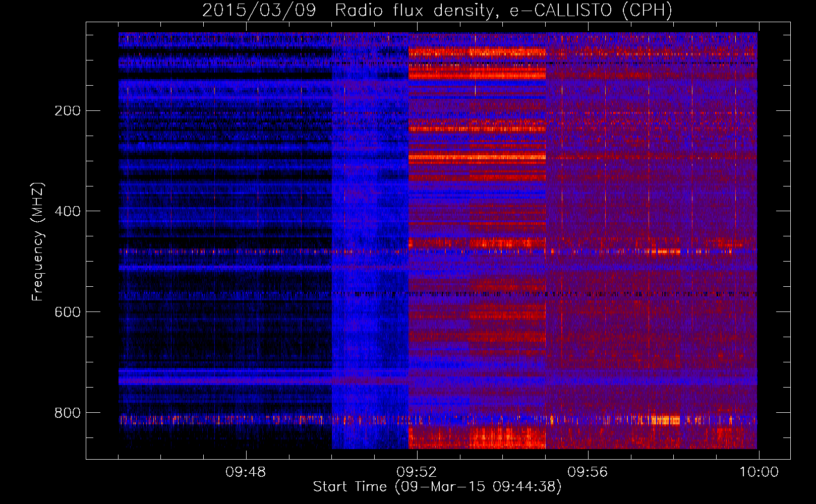Click the Start Time axis caption

coord(437,487)
